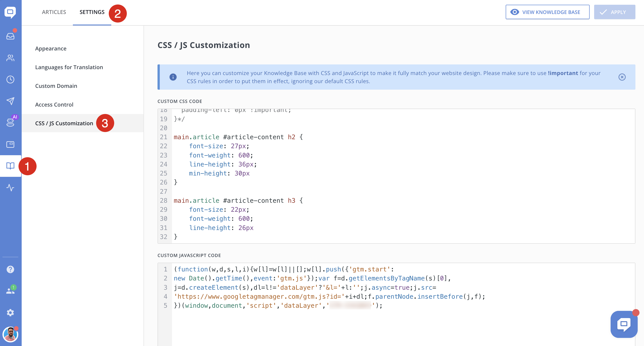
Task: Click the user profile avatar
Action: point(10,335)
